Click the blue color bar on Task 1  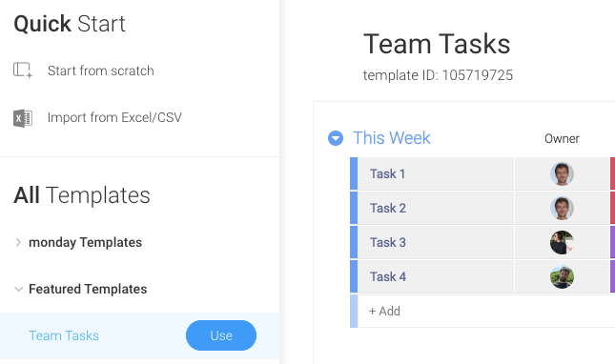tap(354, 173)
